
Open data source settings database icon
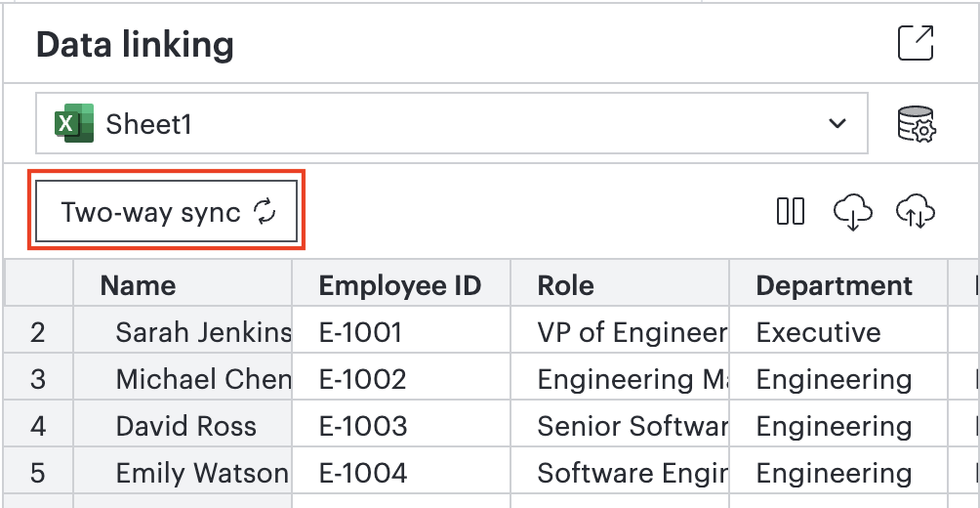click(917, 124)
